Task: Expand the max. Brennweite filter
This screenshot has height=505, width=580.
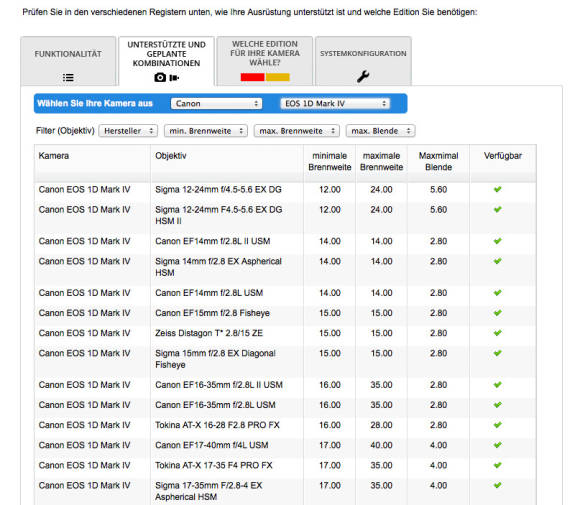Action: (x=297, y=131)
